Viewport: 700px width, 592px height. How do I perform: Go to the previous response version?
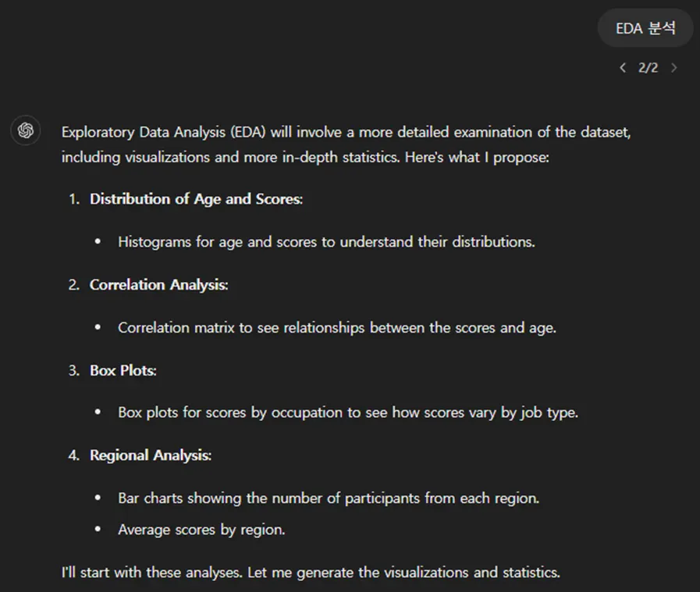tap(623, 68)
